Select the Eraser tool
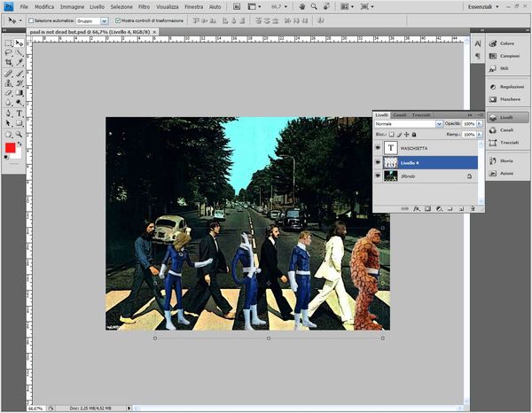The width and height of the screenshot is (532, 413). click(9, 93)
